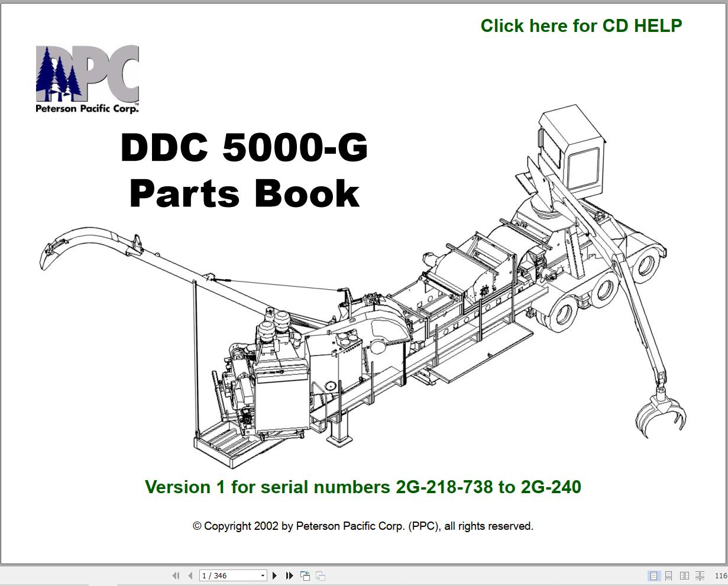The width and height of the screenshot is (728, 586).
Task: Click the delimber machine illustration
Action: point(363,286)
